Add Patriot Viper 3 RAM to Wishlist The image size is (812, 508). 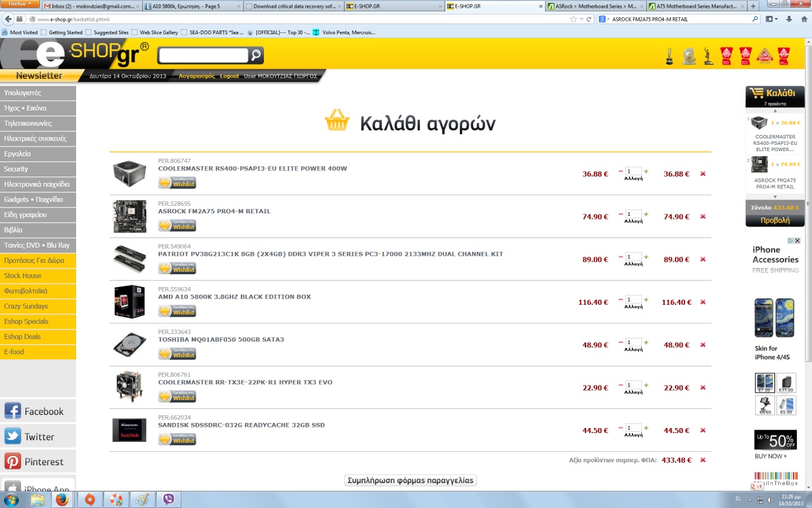177,268
